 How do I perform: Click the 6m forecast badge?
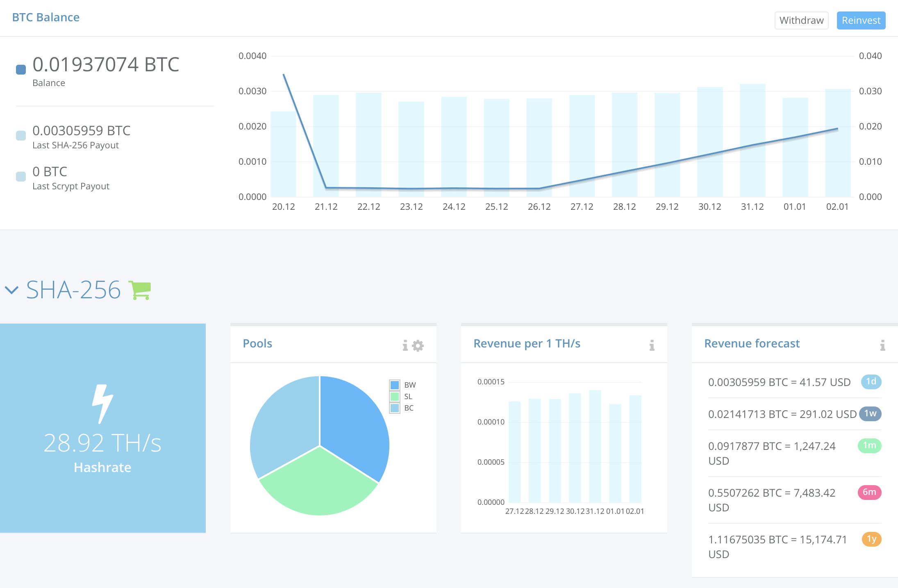click(870, 492)
